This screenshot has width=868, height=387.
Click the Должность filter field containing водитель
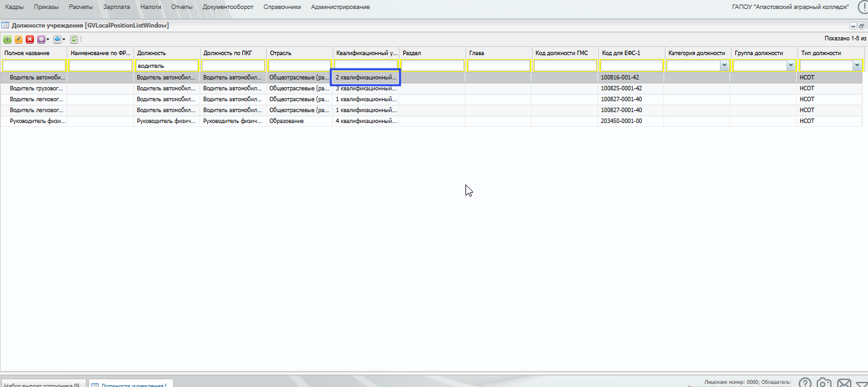pyautogui.click(x=167, y=65)
